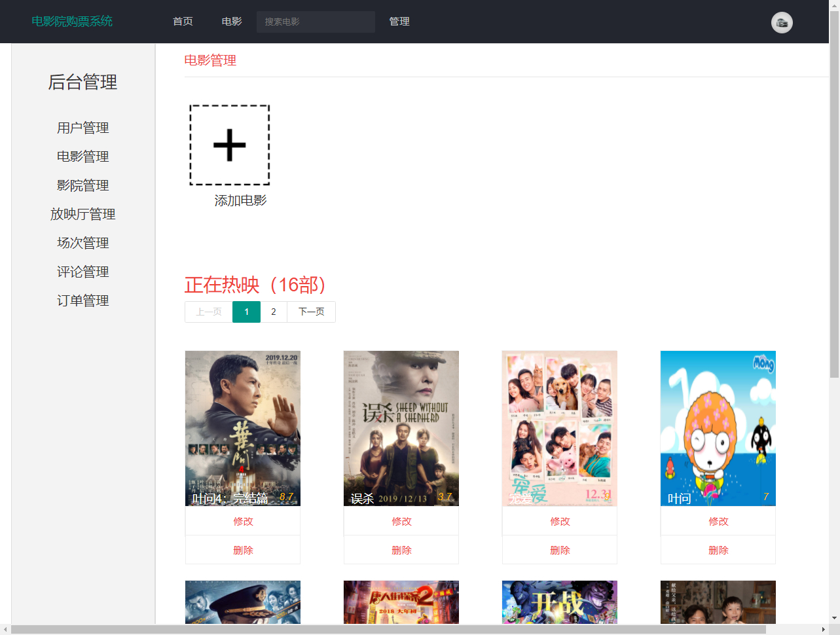Image resolution: width=840 pixels, height=635 pixels.
Task: Select pagination page 1
Action: pos(246,312)
